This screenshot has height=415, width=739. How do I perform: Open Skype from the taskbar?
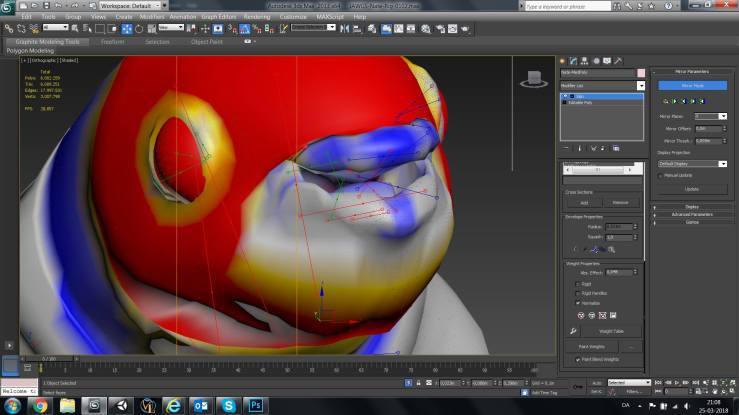coord(229,405)
